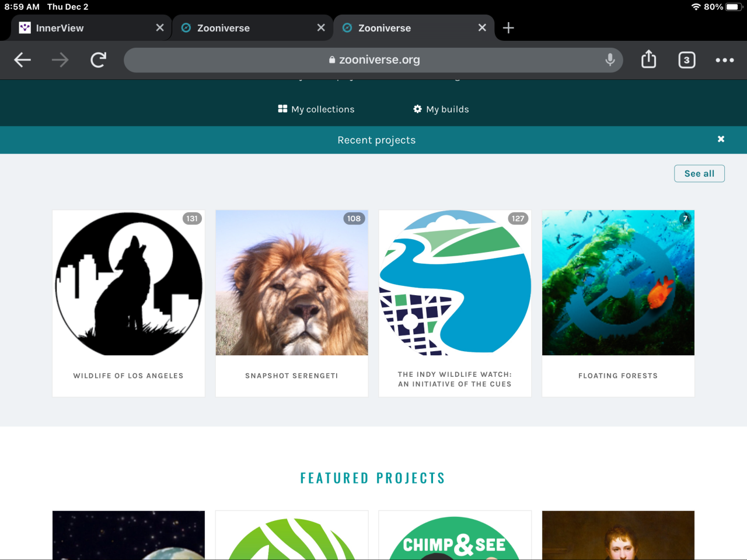The image size is (747, 560).
Task: Open the browser three-dots menu
Action: pos(725,60)
